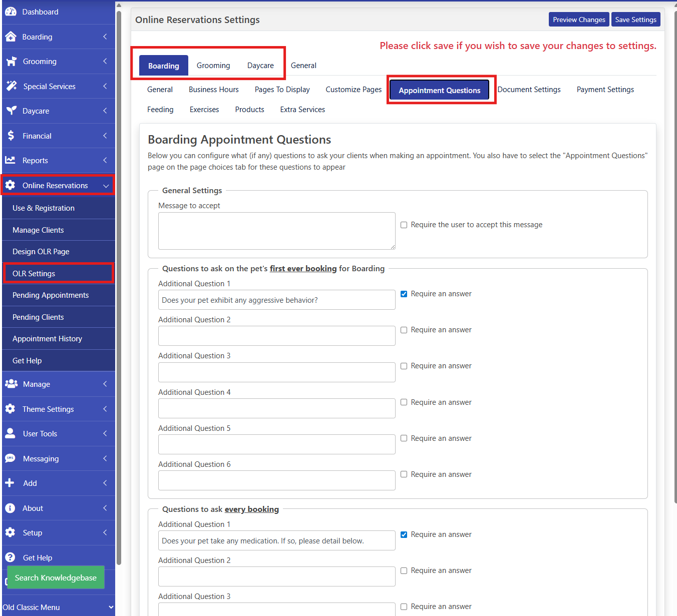The width and height of the screenshot is (677, 616).
Task: Check Require an answer for first booking Question 5
Action: [404, 438]
